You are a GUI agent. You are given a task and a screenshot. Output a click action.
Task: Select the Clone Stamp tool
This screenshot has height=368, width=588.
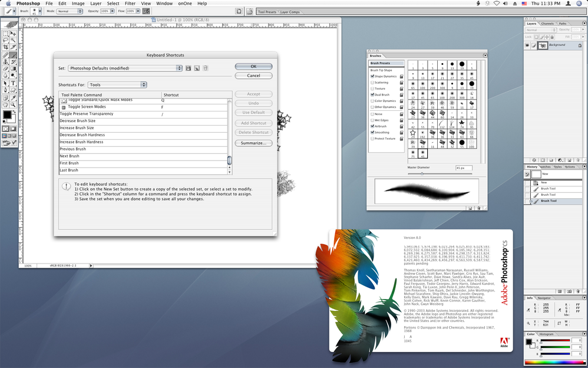(5, 61)
